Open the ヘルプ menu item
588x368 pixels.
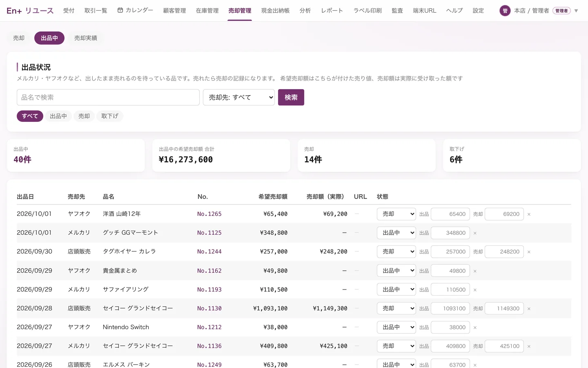(454, 11)
